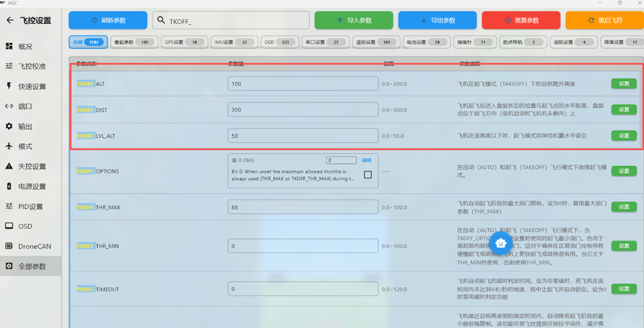Open 失控设置 warning triangle icon

tap(9, 167)
